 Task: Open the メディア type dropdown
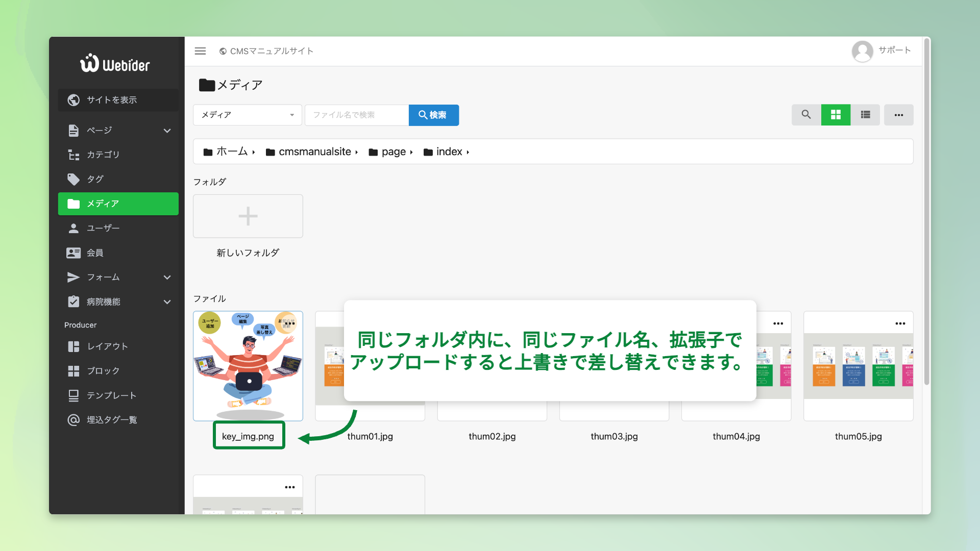coord(248,115)
